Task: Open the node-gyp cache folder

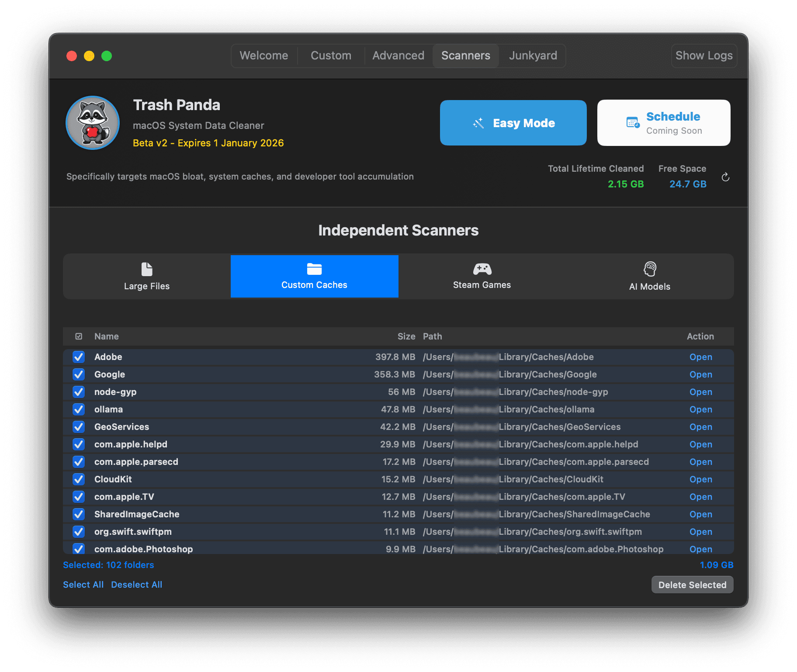Action: [700, 392]
